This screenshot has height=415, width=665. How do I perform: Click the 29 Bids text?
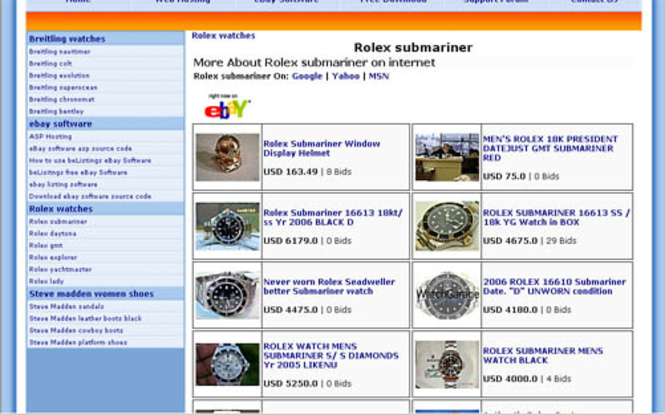tap(561, 240)
